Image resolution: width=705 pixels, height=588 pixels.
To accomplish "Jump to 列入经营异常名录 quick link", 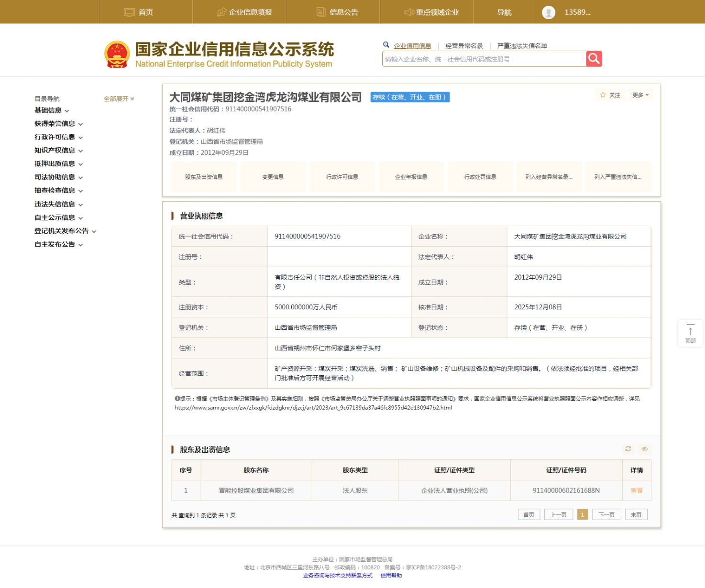I will (x=549, y=177).
